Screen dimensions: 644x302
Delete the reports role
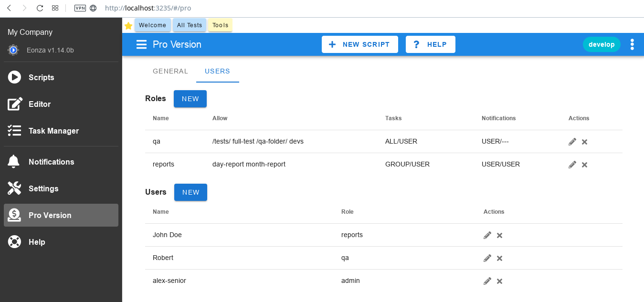click(584, 165)
